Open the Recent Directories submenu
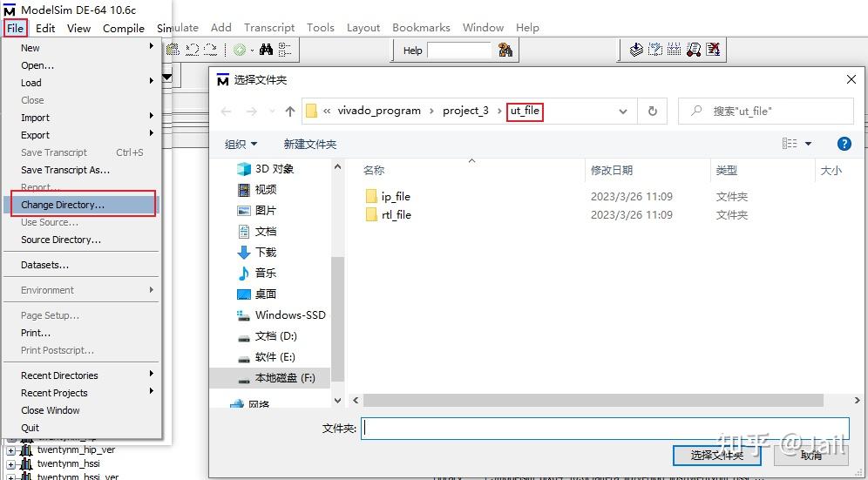The height and width of the screenshot is (480, 868). 82,375
